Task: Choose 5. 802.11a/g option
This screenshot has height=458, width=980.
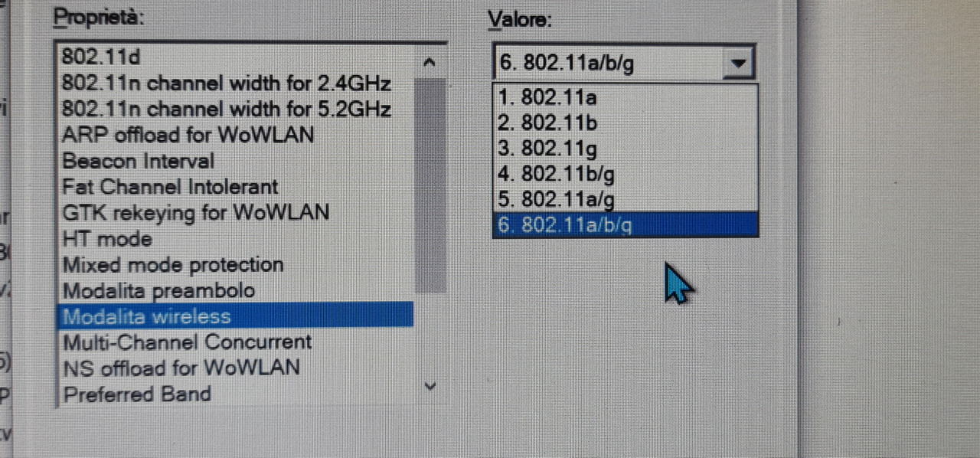Action: click(x=626, y=200)
